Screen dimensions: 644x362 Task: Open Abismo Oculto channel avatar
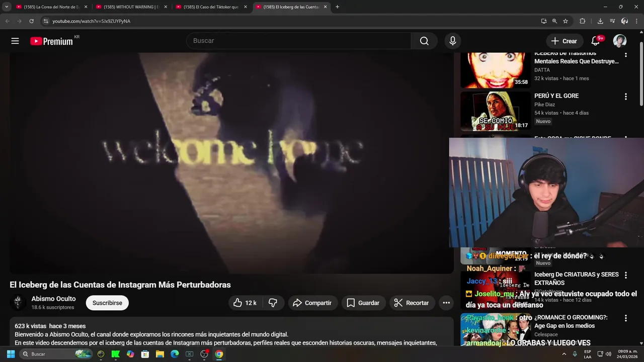tap(18, 302)
